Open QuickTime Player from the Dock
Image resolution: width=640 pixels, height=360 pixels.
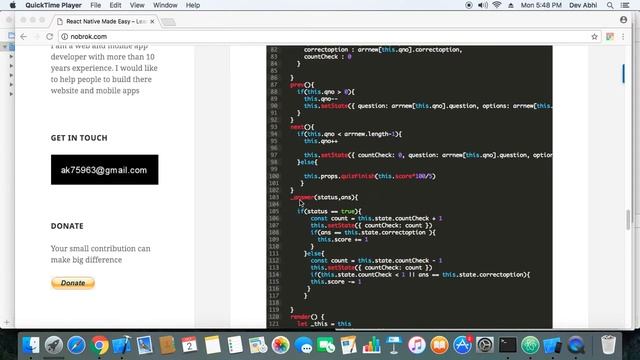pos(576,345)
